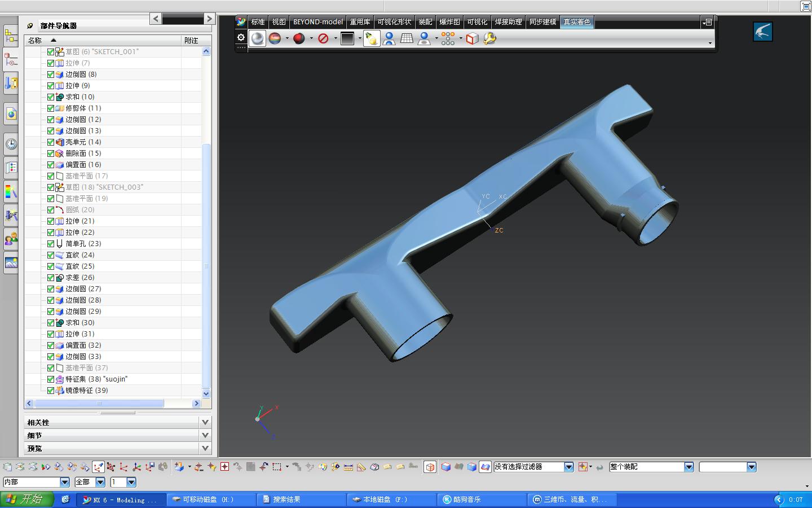This screenshot has height=508, width=812.
Task: Click the red boxed crosshair snap icon
Action: [224, 467]
